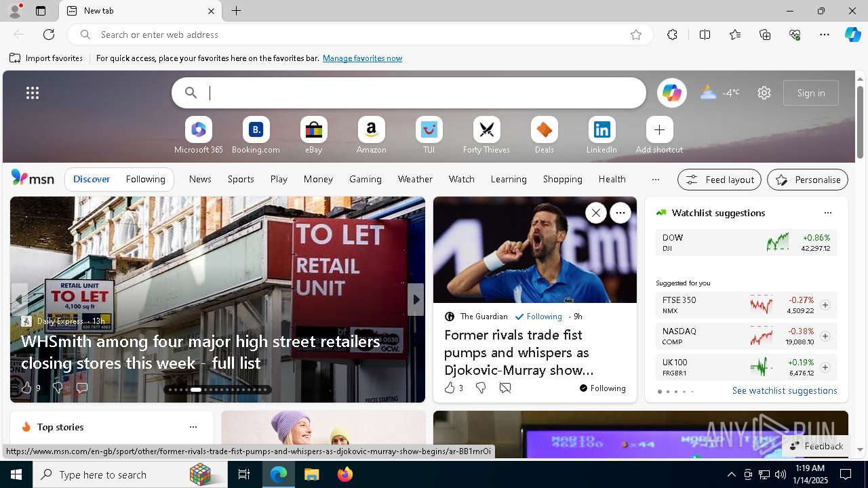Open Watchlist suggestions more options
This screenshot has width=868, height=488.
tap(827, 213)
